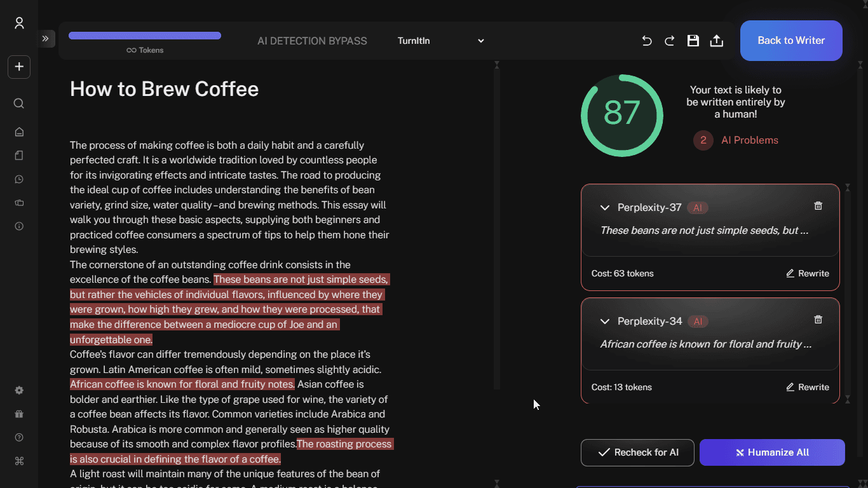Viewport: 868px width, 488px height.
Task: Click Recheck for AI button
Action: (637, 452)
